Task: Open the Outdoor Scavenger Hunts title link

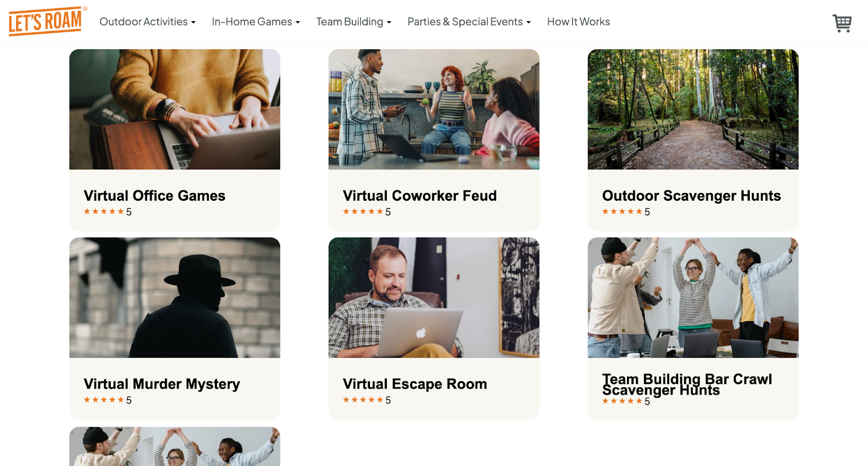Action: tap(692, 196)
